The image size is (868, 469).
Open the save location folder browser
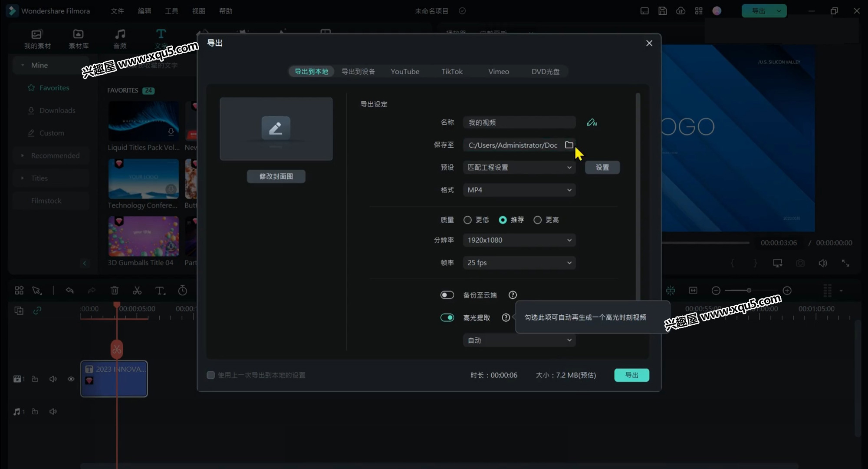pyautogui.click(x=569, y=145)
